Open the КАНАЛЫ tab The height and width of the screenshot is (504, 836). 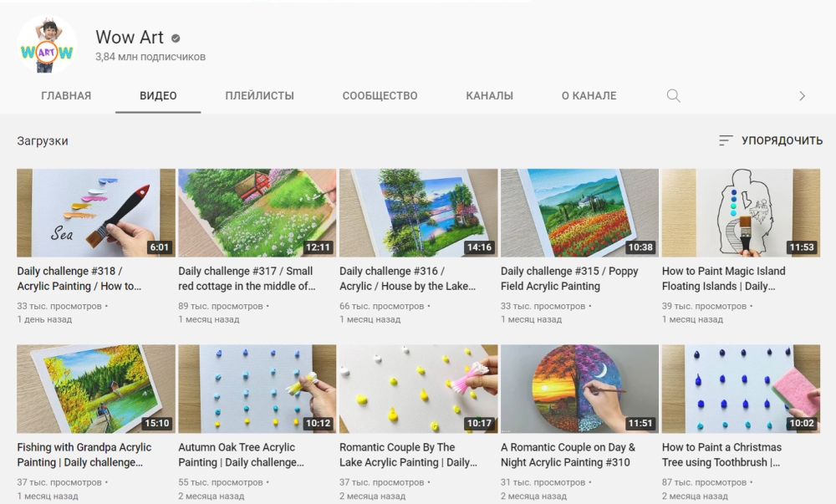point(489,96)
